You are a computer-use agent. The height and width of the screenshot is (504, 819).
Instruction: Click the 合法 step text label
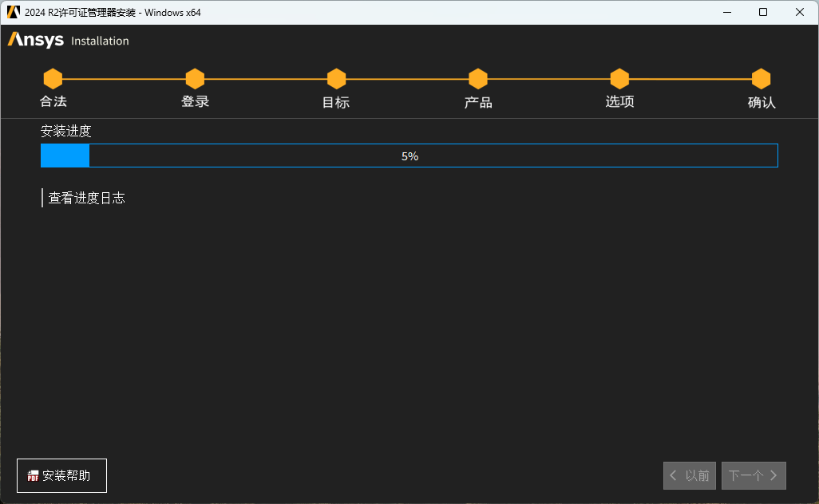click(x=53, y=101)
